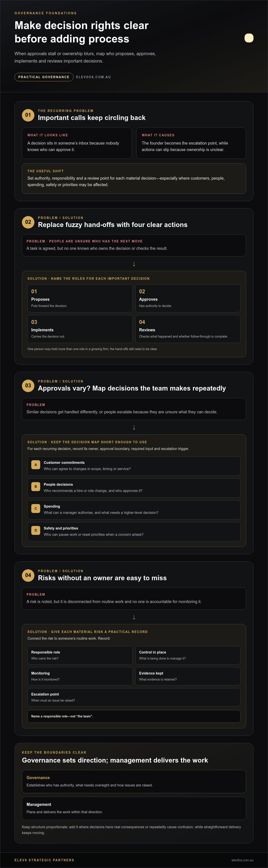
Task: Select the Escalation point record card
Action: click(x=134, y=697)
